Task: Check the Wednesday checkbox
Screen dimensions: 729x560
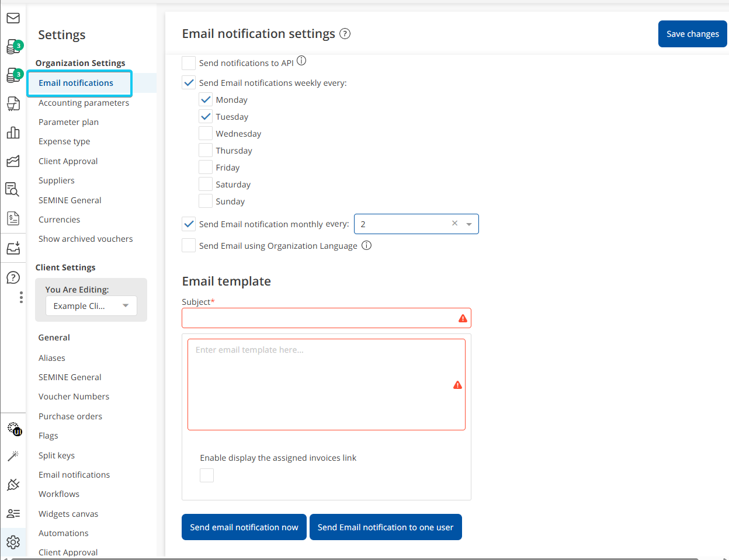Action: click(206, 133)
